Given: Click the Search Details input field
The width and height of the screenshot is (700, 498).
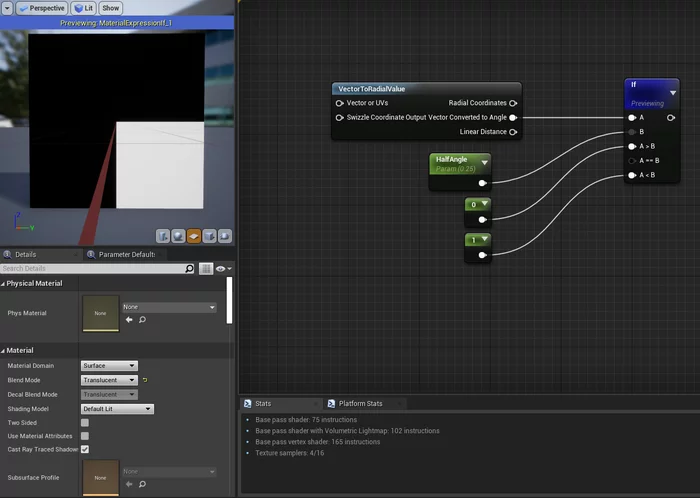Looking at the screenshot, I should coord(93,268).
